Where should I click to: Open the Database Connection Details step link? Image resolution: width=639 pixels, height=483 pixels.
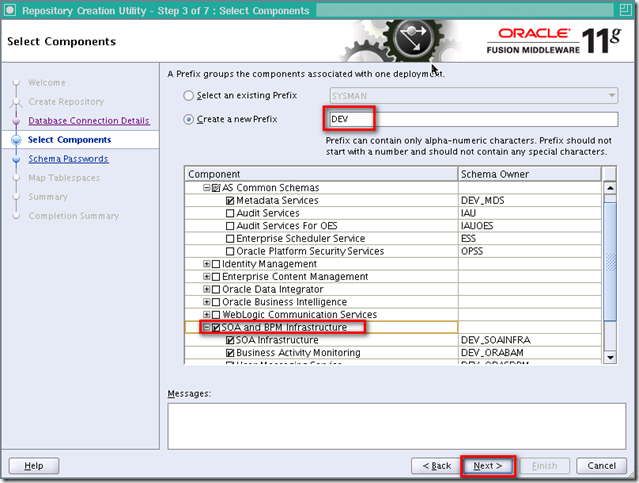point(89,121)
